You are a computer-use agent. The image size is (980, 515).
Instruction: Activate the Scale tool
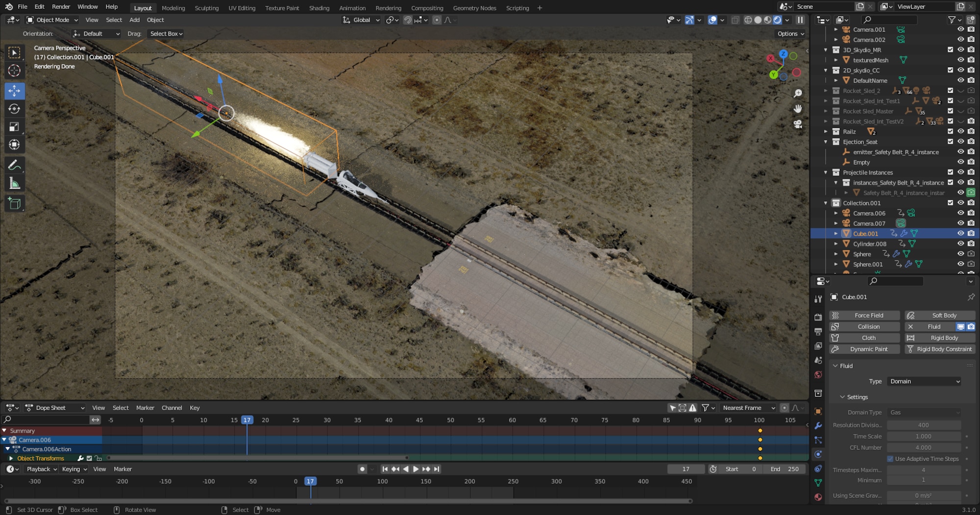tap(14, 127)
